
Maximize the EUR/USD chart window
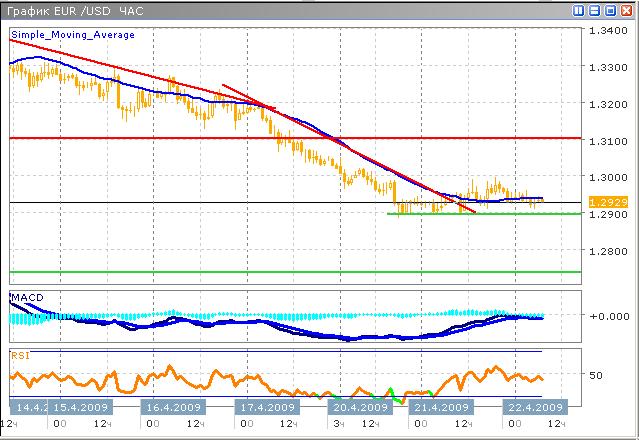pyautogui.click(x=610, y=10)
